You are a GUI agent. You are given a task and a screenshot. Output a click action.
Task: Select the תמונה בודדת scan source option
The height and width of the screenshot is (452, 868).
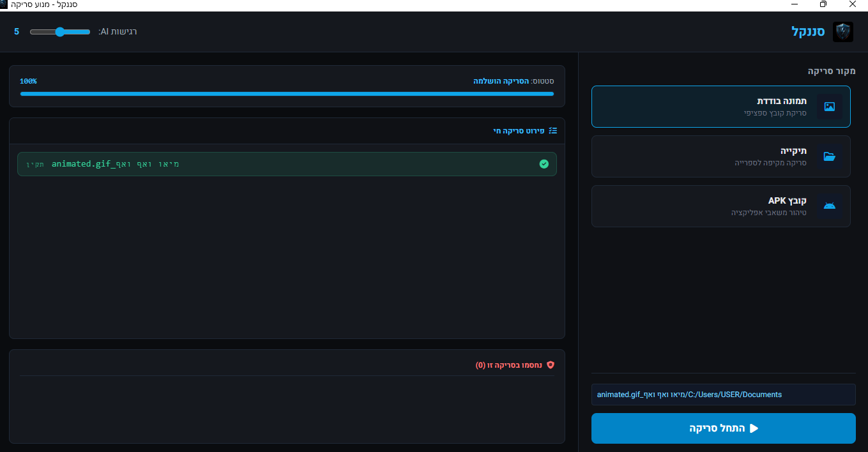[x=720, y=107]
